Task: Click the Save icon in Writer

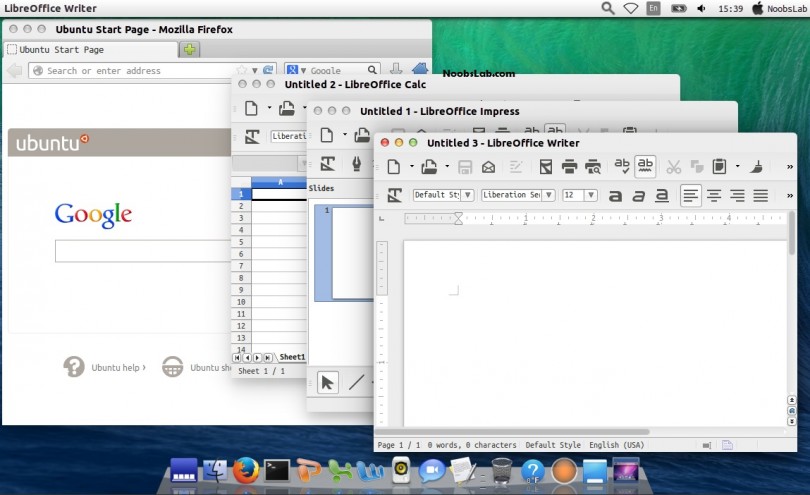Action: (465, 167)
